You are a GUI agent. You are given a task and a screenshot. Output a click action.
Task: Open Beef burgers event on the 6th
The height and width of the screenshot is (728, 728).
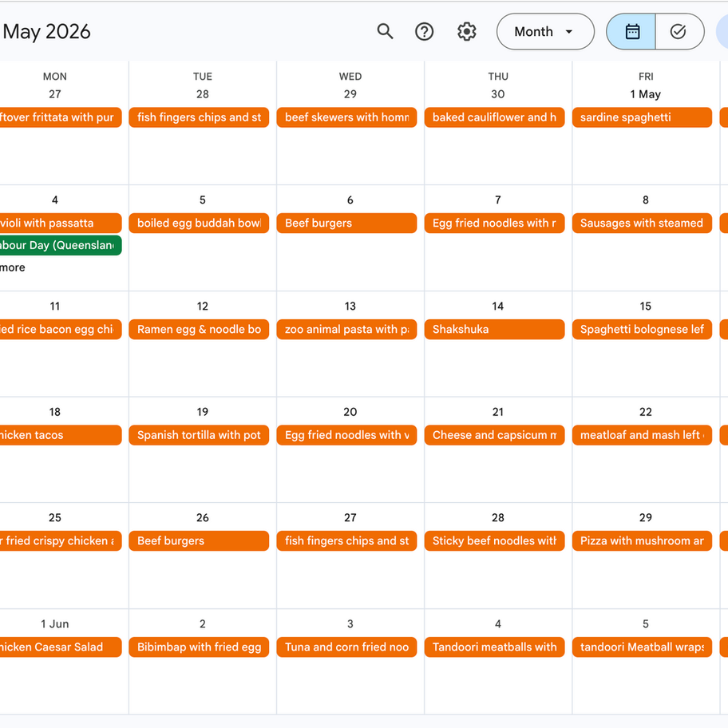[346, 224]
